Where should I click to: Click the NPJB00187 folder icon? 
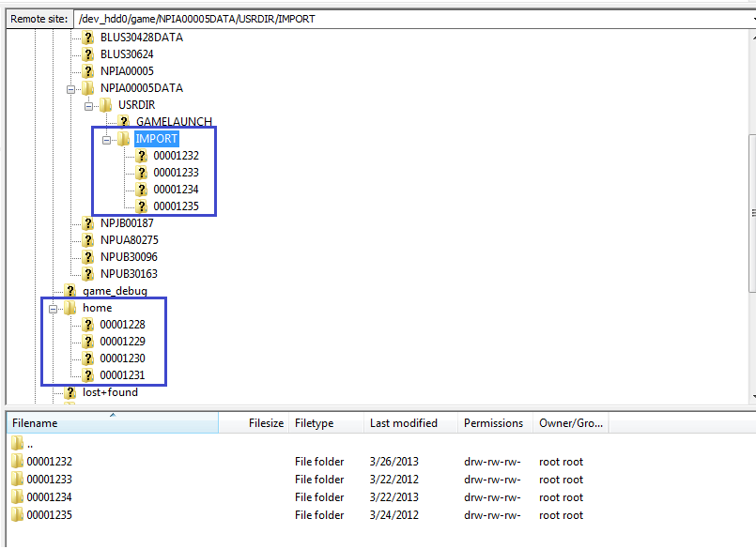pyautogui.click(x=87, y=223)
